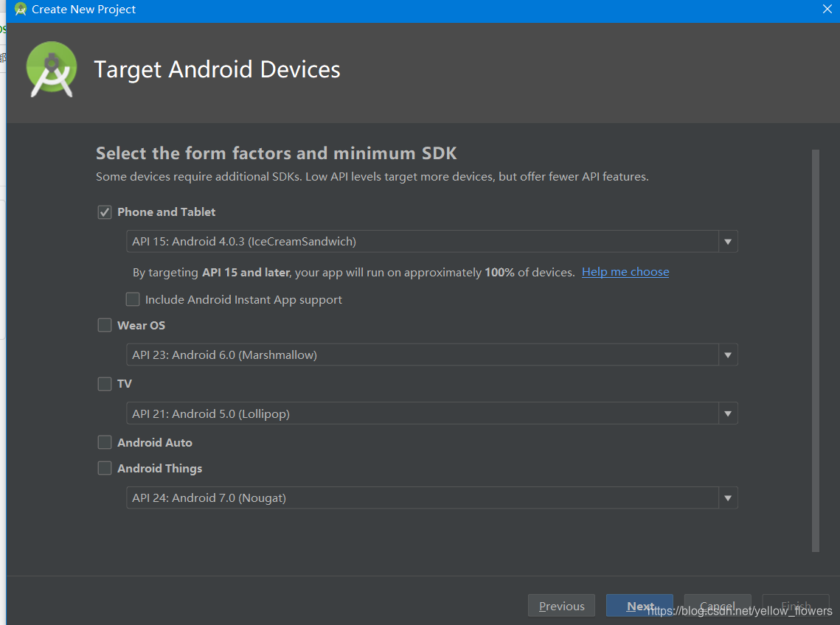Click the 'Target Android Devices' title text

pyautogui.click(x=217, y=69)
